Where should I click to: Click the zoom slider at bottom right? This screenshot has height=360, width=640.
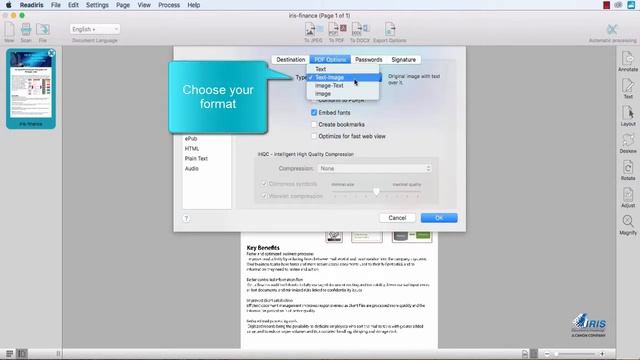575,354
